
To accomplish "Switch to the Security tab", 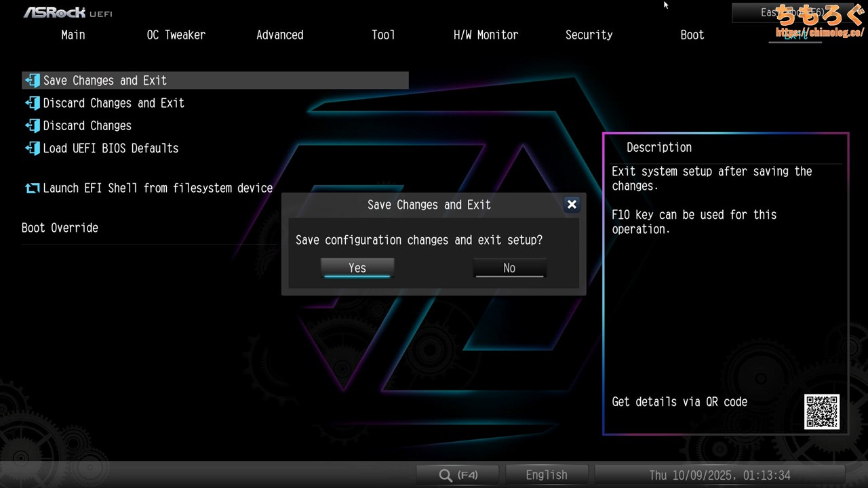I will coord(589,35).
